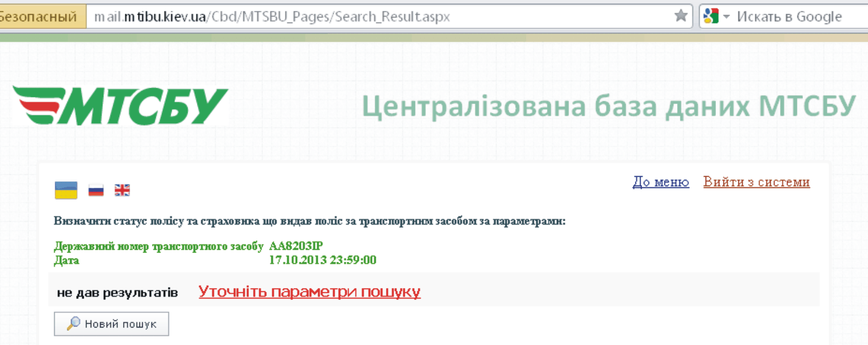Open the "До меню" link
868x345 pixels.
click(661, 182)
